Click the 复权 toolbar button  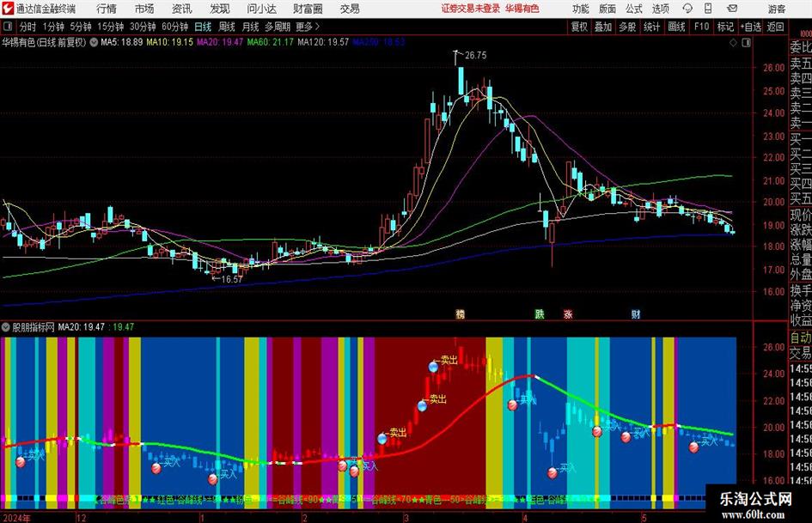point(579,27)
